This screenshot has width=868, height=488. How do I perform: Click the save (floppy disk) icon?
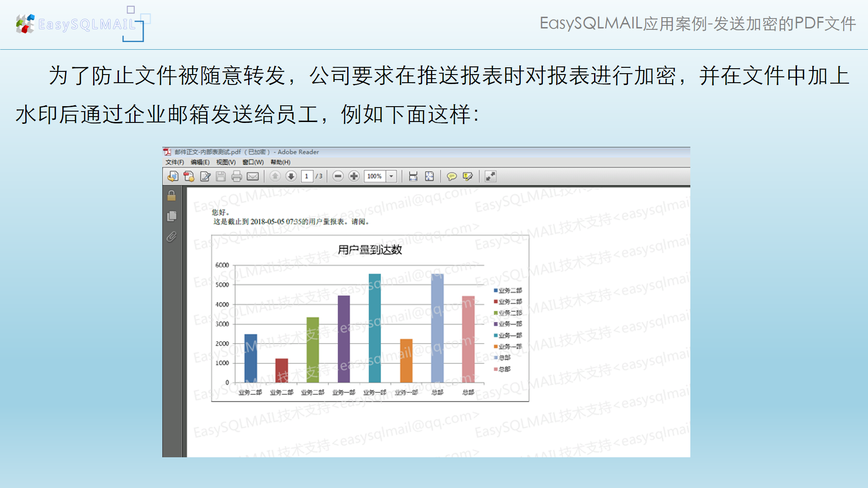tap(221, 176)
